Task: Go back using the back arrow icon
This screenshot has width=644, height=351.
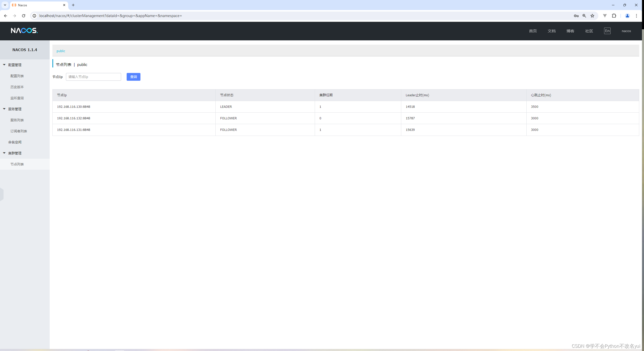Action: click(x=6, y=16)
